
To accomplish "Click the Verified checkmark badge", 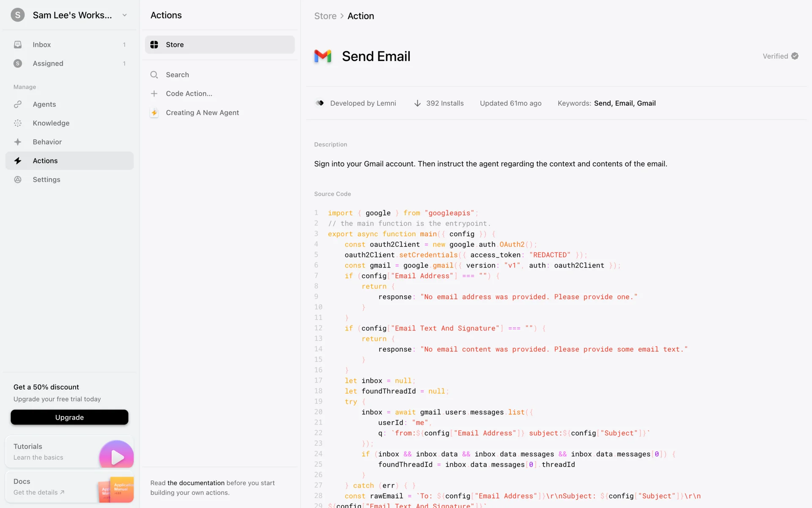I will point(795,56).
